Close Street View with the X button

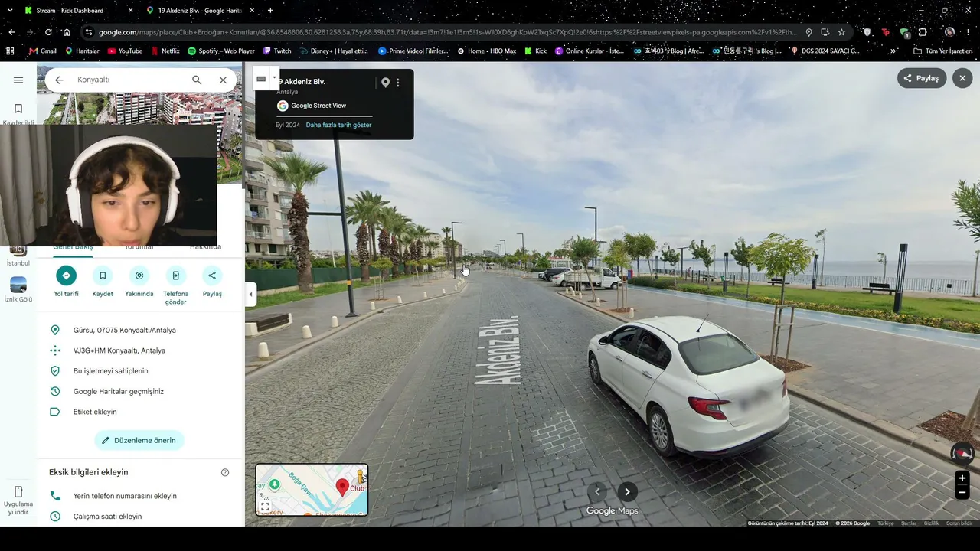[962, 78]
